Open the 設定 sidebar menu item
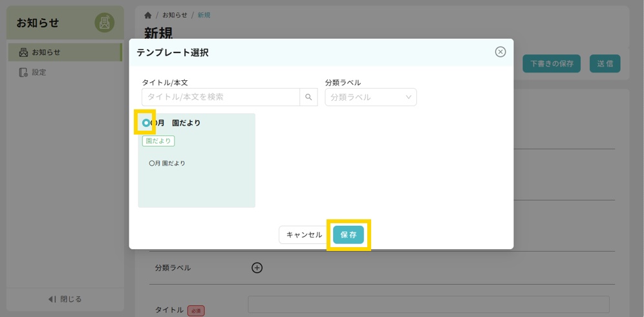This screenshot has width=644, height=317. click(x=39, y=72)
